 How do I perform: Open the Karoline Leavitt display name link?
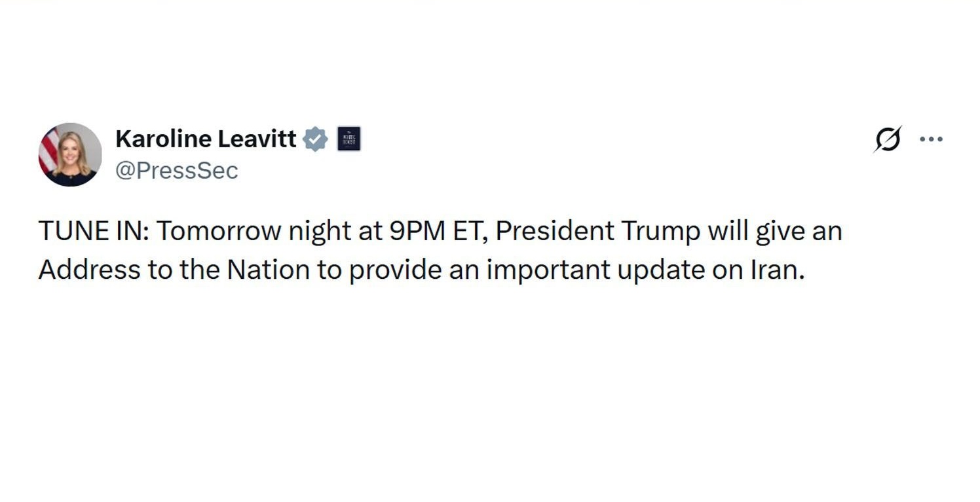pos(206,139)
